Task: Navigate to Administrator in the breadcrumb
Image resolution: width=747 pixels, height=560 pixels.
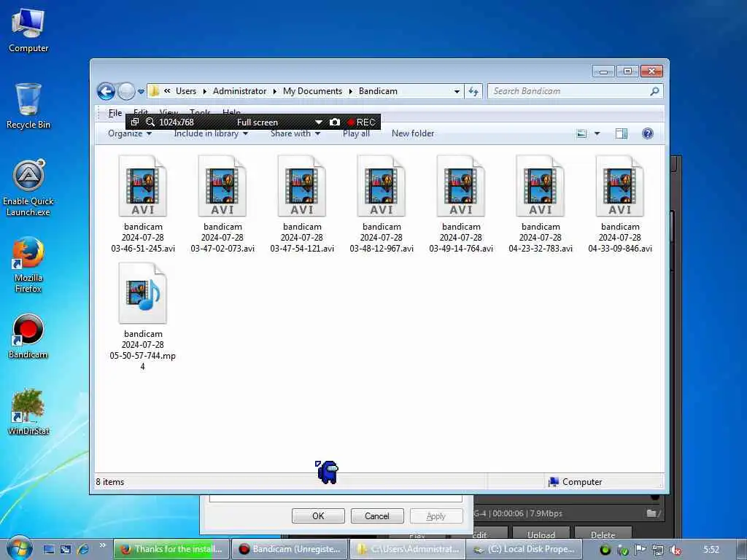Action: (239, 91)
